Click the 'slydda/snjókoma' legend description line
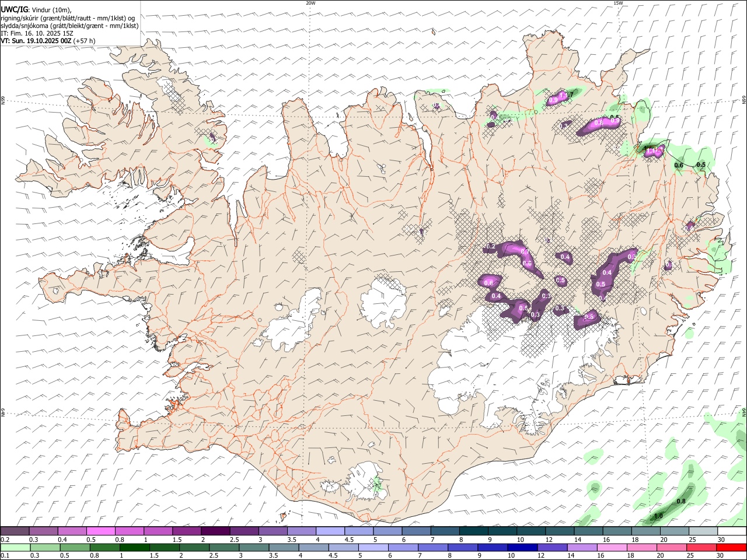The height and width of the screenshot is (560, 747). (x=69, y=26)
